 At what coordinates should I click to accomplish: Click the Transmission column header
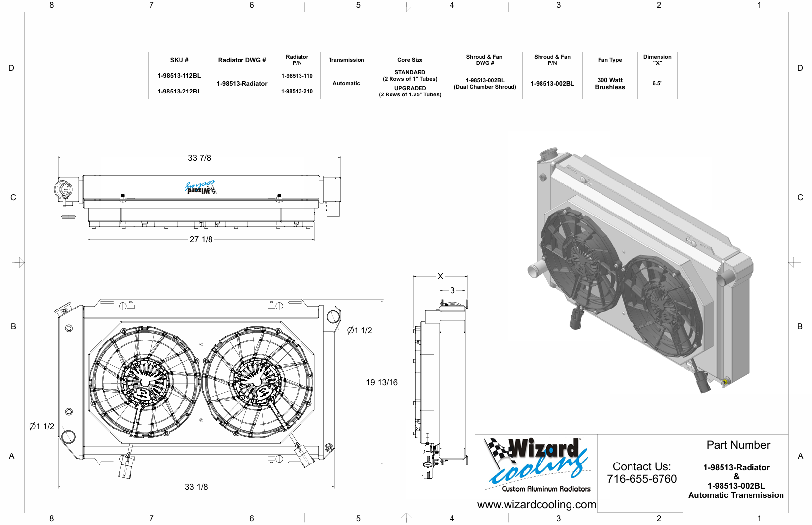[346, 60]
